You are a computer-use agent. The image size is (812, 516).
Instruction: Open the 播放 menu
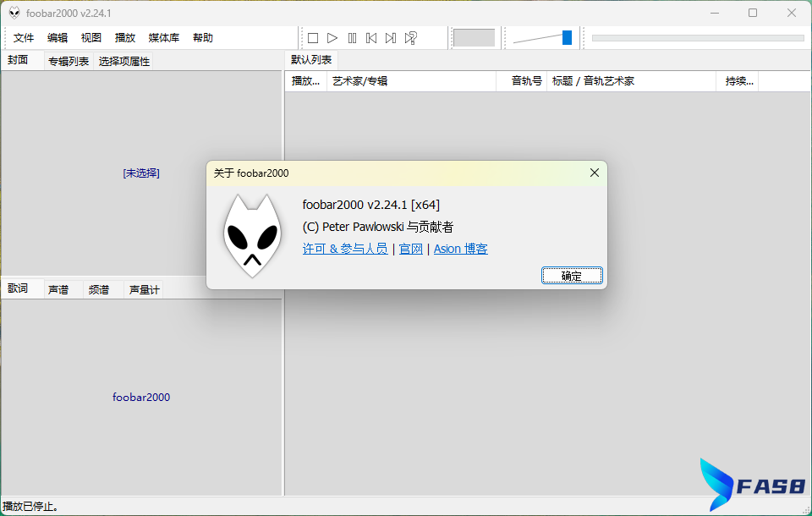coord(125,38)
